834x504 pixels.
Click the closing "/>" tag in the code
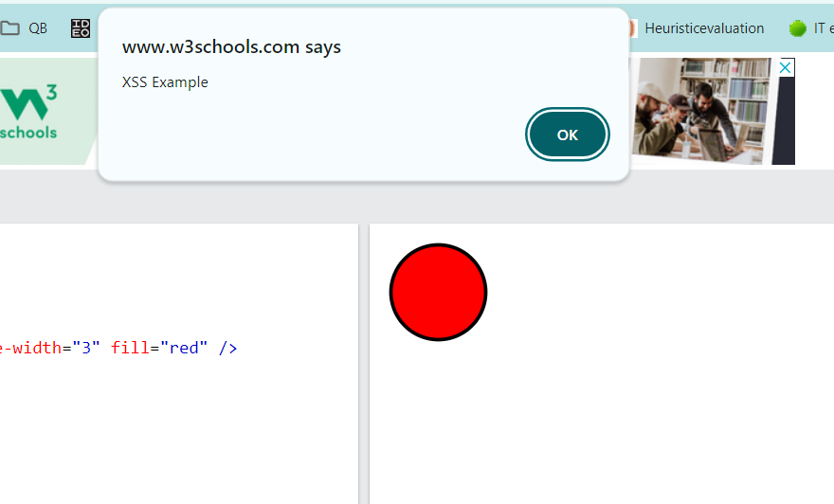227,348
